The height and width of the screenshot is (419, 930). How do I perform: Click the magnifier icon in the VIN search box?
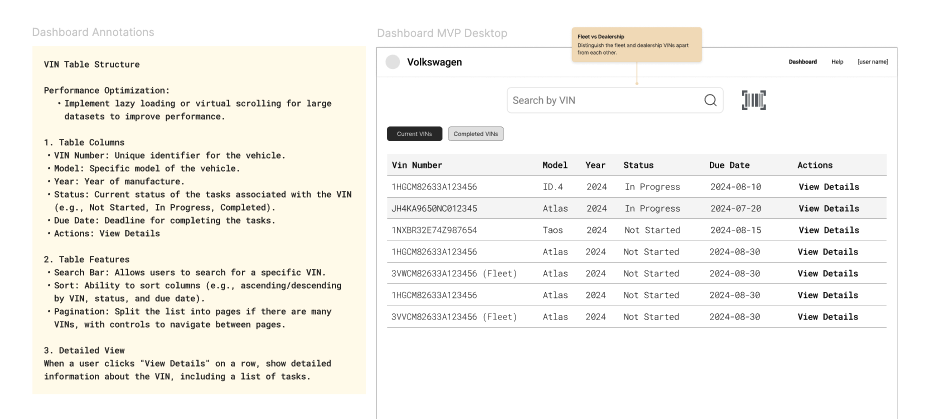711,100
